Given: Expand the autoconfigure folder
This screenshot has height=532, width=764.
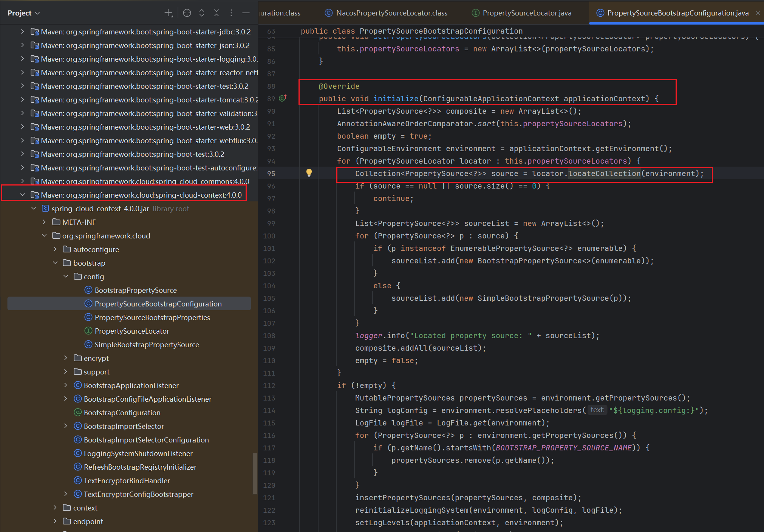Looking at the screenshot, I should (55, 249).
